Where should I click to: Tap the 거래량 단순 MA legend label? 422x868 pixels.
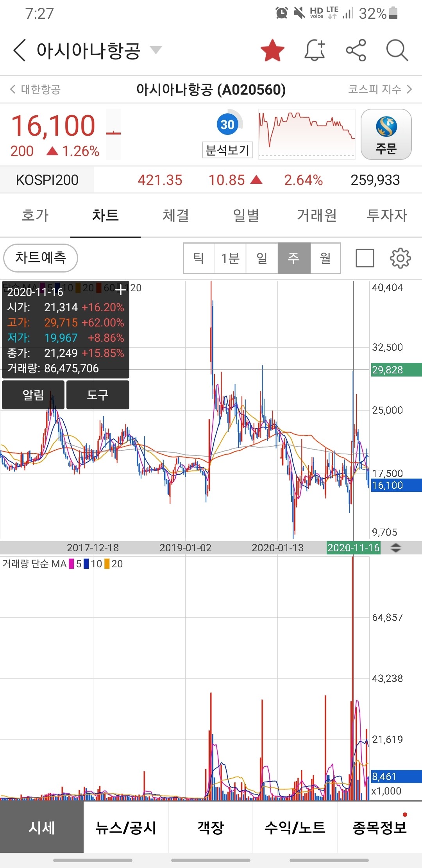pyautogui.click(x=35, y=564)
